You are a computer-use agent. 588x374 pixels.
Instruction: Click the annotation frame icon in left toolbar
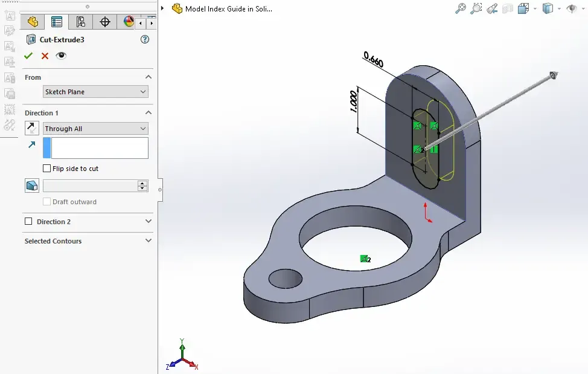[10, 109]
